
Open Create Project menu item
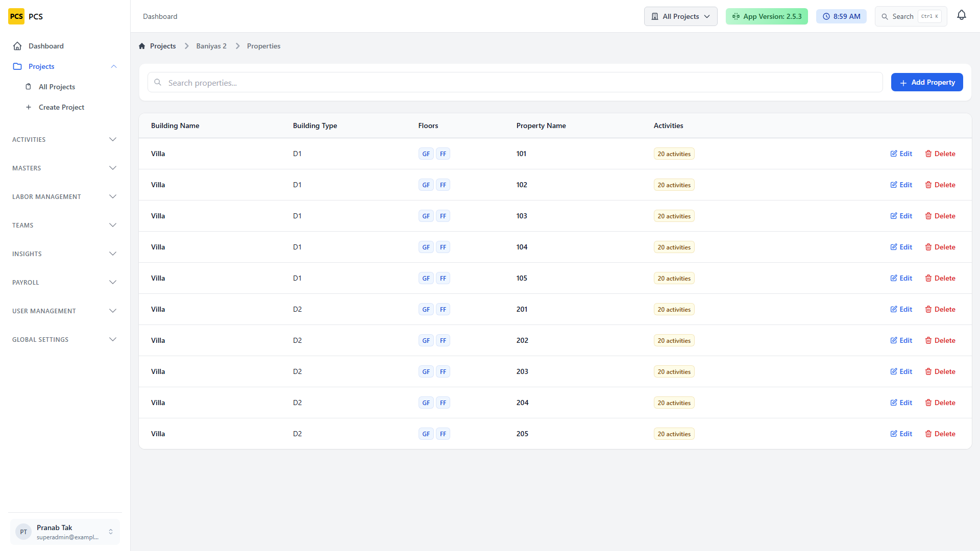point(61,107)
